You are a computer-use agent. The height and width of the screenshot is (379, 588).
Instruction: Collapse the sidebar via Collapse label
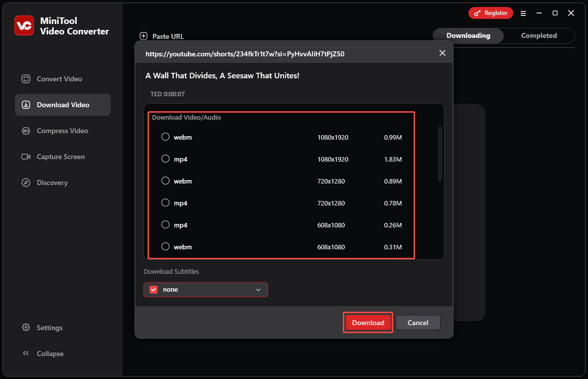tap(50, 354)
